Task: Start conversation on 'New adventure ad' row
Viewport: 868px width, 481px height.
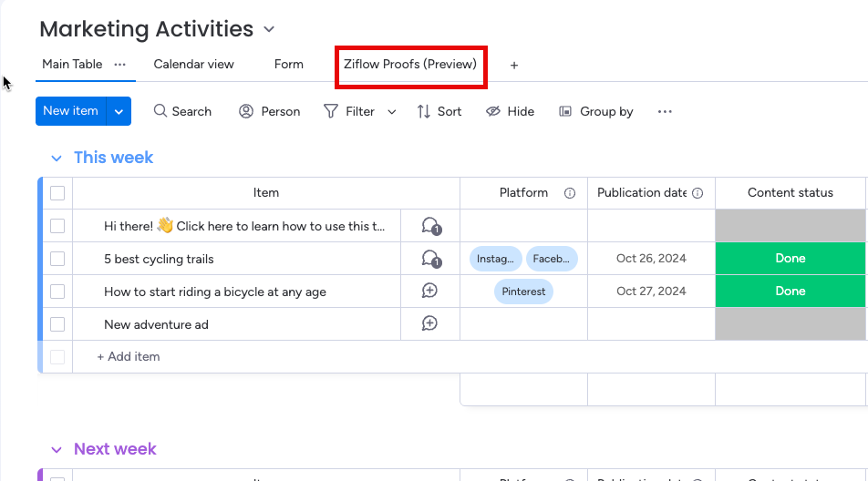Action: (x=430, y=324)
